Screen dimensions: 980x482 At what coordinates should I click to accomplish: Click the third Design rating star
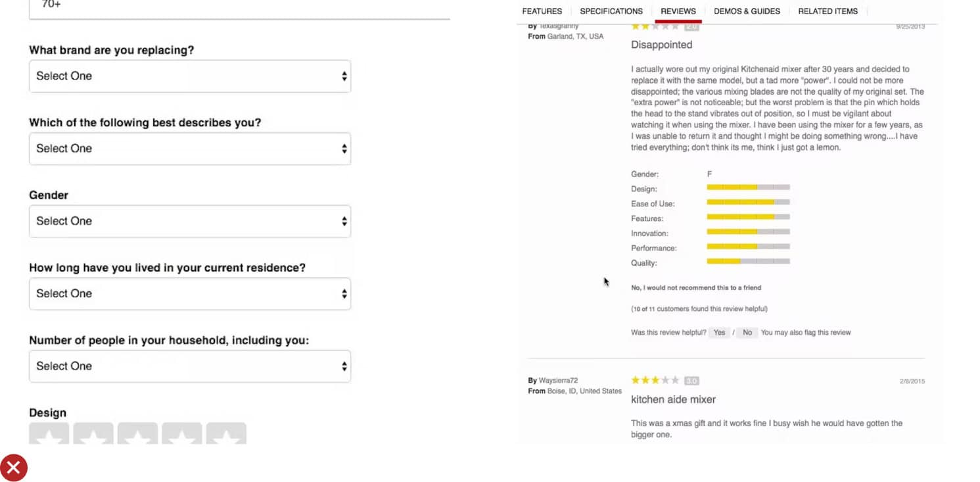(x=137, y=435)
